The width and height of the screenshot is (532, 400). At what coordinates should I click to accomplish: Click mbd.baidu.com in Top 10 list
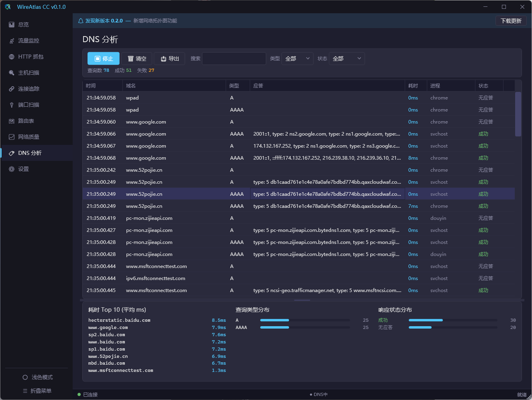[106, 363]
